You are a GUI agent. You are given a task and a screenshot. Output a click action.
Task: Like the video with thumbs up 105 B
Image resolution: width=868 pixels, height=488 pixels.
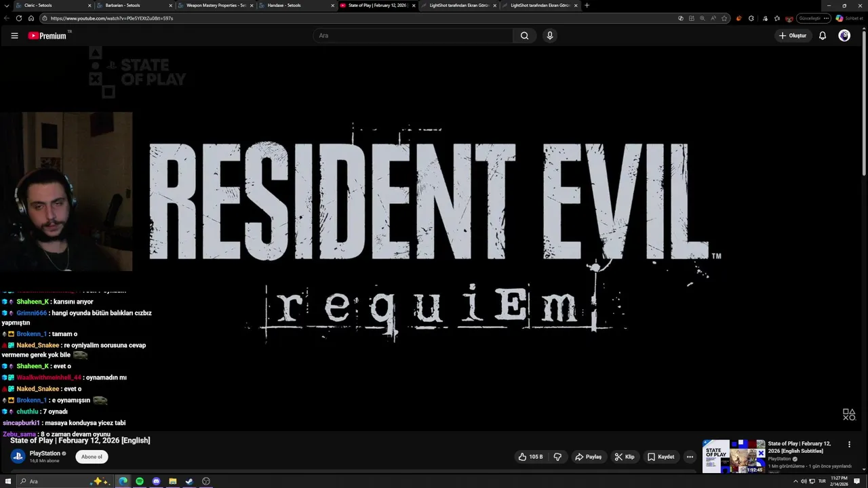(532, 457)
